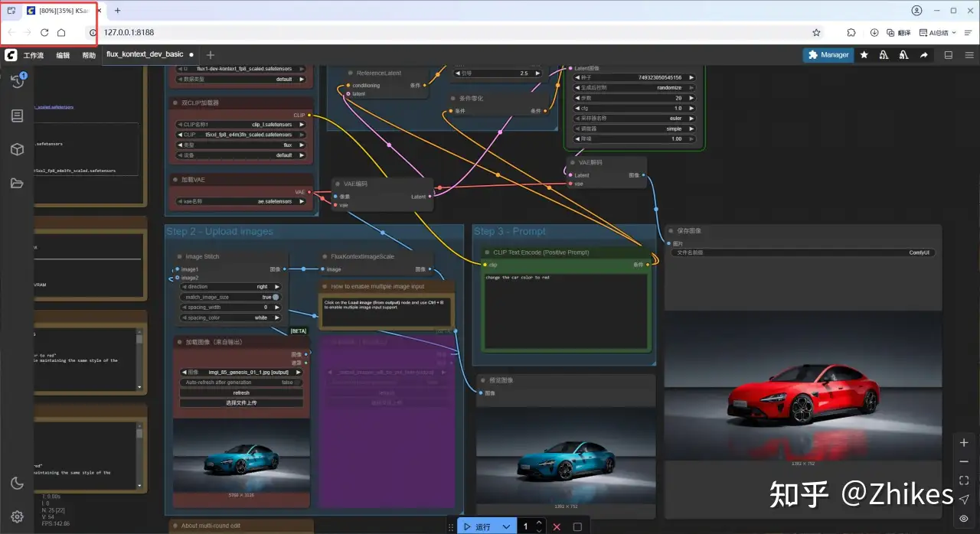Click fit-view icon in canvas controls
Screen dimensions: 980x534
click(x=964, y=480)
